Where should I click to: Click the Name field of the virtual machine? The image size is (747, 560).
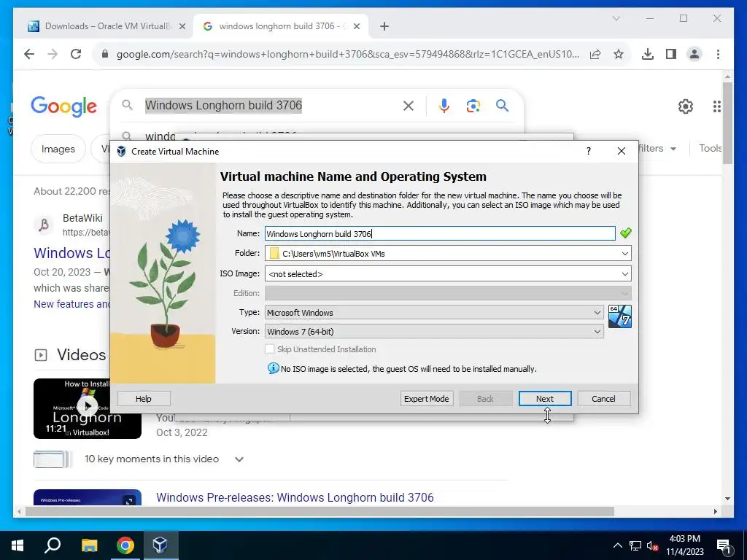click(440, 233)
